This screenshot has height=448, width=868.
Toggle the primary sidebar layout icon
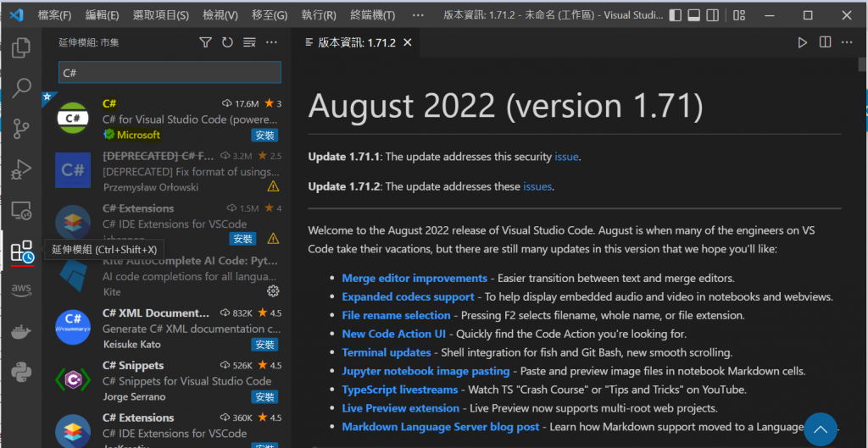pyautogui.click(x=675, y=15)
